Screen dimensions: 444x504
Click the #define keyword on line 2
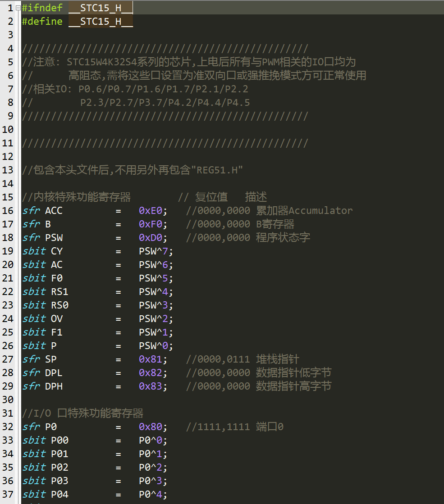pos(42,21)
